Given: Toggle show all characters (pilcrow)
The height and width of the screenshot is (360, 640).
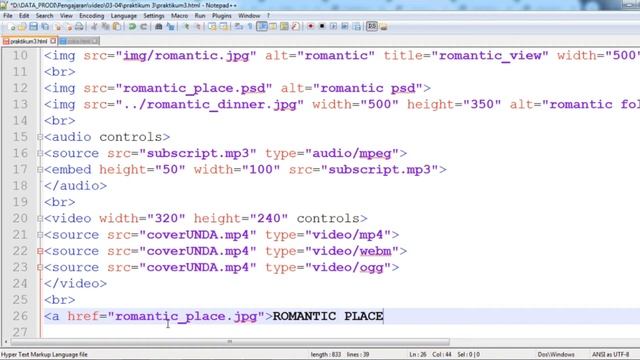Looking at the screenshot, I should [249, 27].
